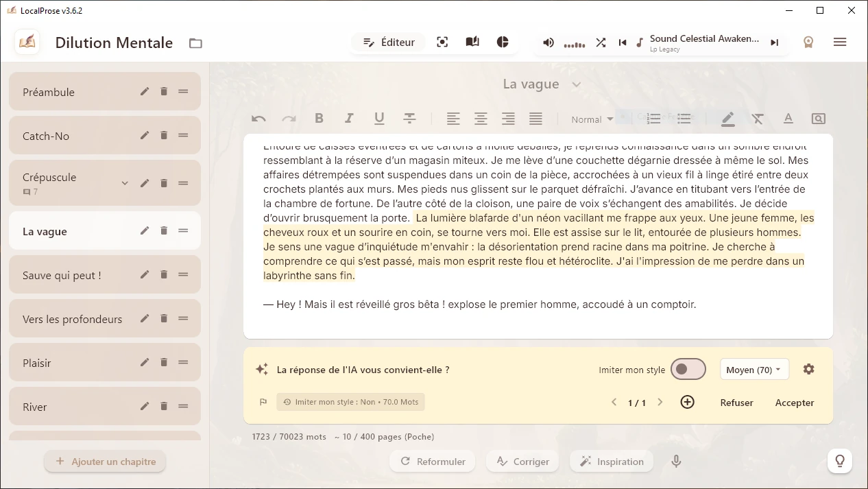This screenshot has width=868, height=489.
Task: Open the Normal paragraph style dropdown
Action: (592, 119)
